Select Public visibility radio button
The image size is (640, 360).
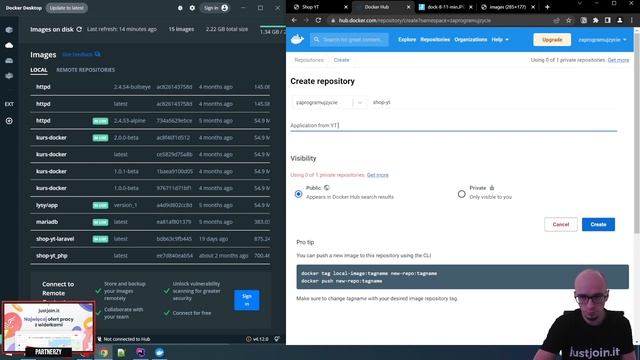tap(298, 194)
